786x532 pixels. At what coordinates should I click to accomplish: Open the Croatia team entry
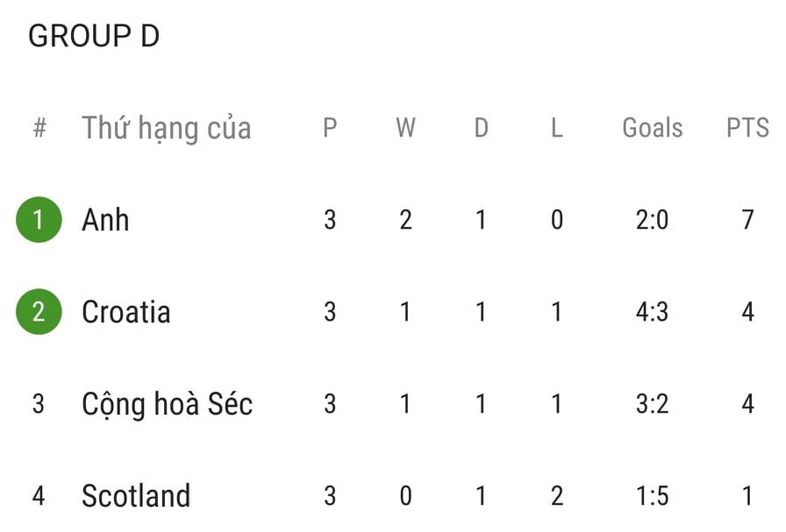125,312
